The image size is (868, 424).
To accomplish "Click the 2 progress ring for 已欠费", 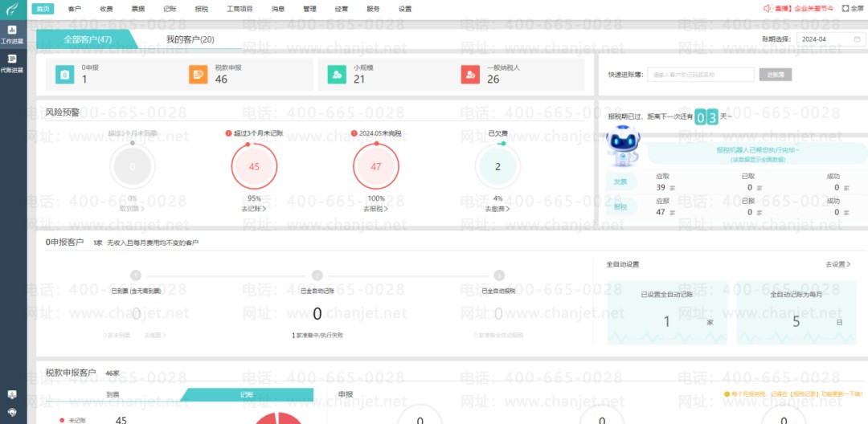I will pyautogui.click(x=497, y=166).
